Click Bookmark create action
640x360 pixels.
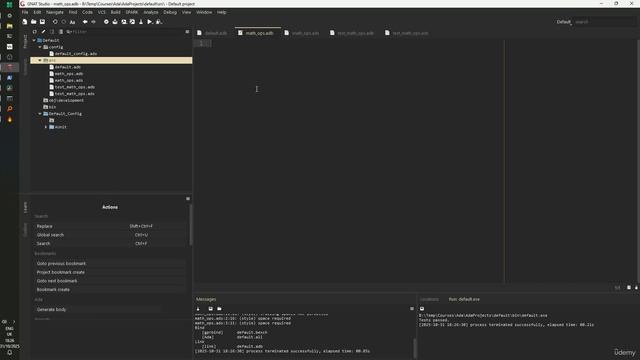click(110, 289)
